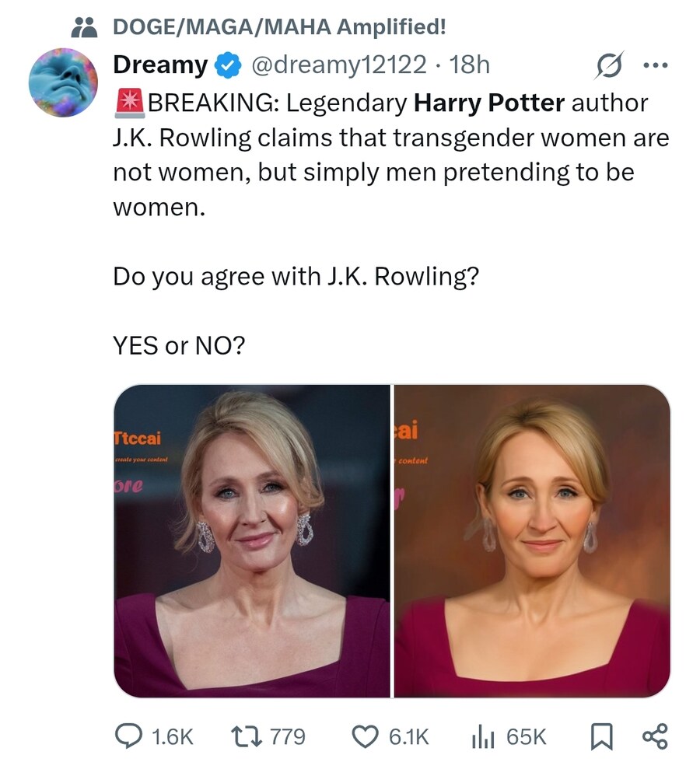Open Dreamy's profile avatar
The height and width of the screenshot is (769, 700).
point(63,82)
